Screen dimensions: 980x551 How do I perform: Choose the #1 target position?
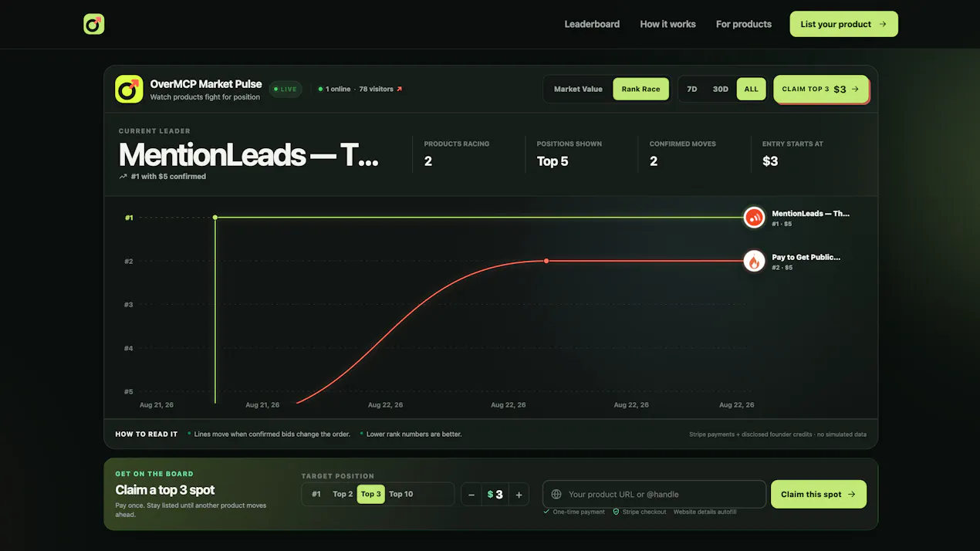pyautogui.click(x=316, y=494)
